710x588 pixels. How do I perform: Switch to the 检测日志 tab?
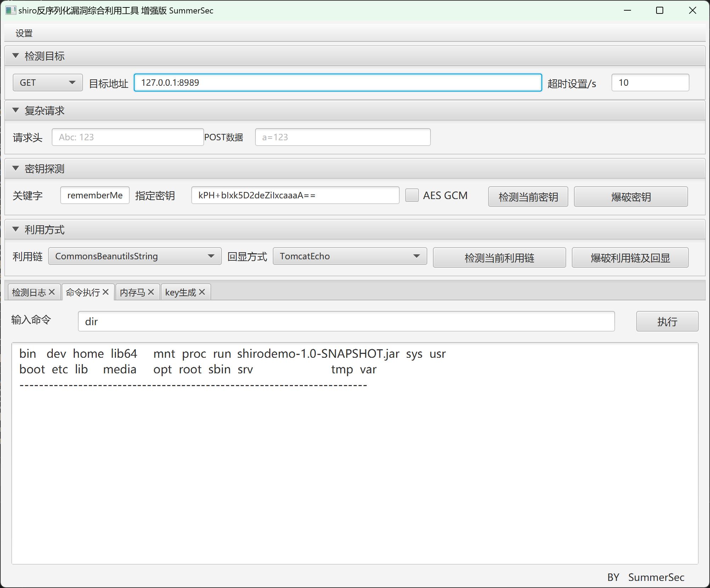point(29,292)
